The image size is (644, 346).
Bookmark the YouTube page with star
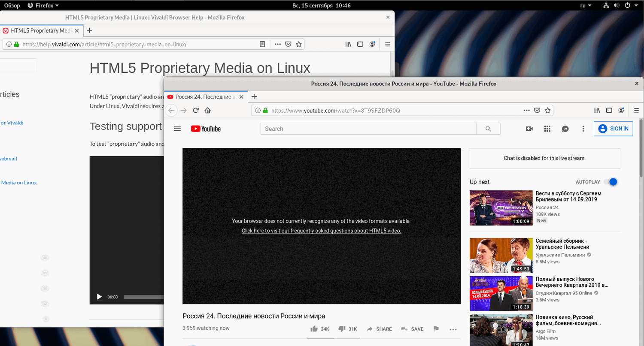(547, 110)
